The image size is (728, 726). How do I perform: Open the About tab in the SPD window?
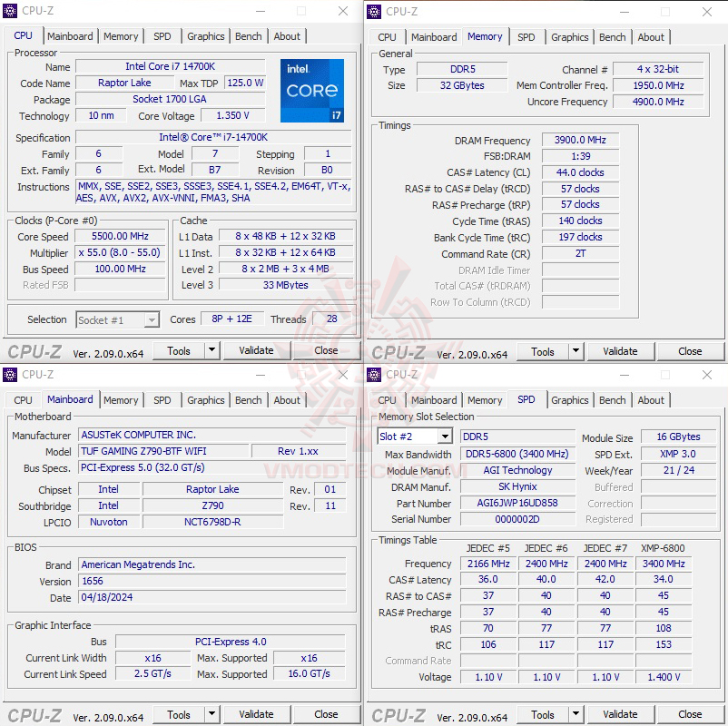[x=651, y=400]
